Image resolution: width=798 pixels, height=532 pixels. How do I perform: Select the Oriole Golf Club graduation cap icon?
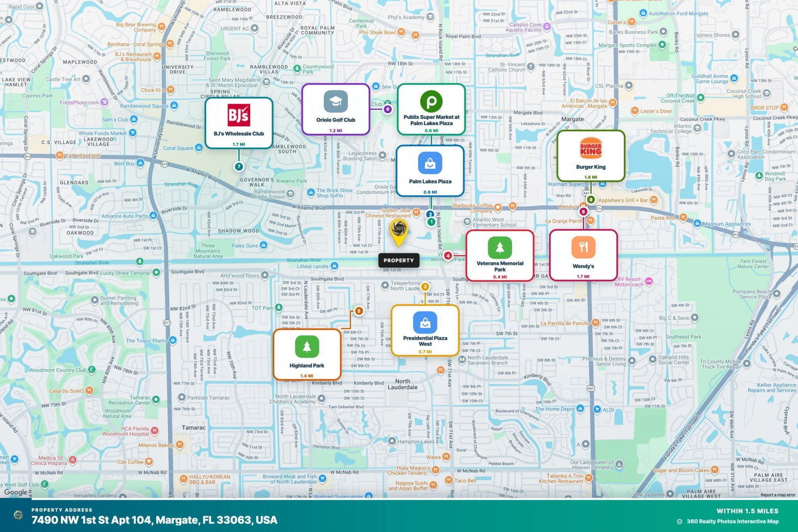point(336,101)
